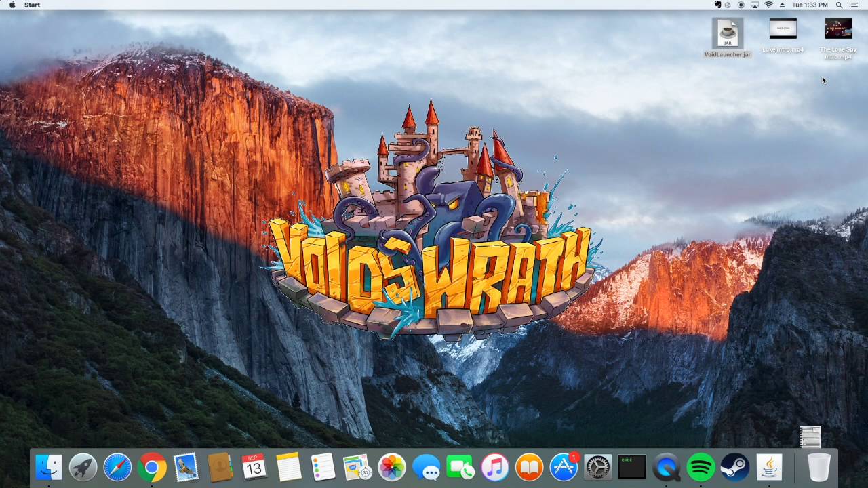
Task: Open Mail stamp icon in Dock
Action: (186, 468)
